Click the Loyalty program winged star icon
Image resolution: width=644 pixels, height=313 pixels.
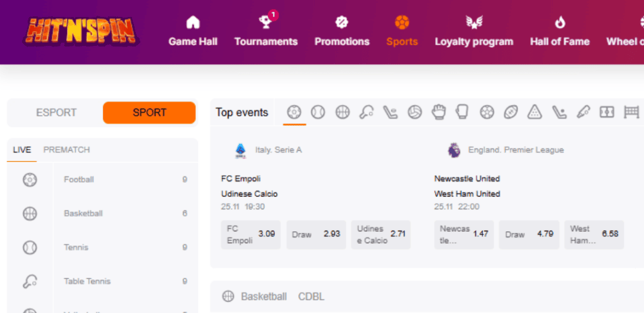(474, 22)
